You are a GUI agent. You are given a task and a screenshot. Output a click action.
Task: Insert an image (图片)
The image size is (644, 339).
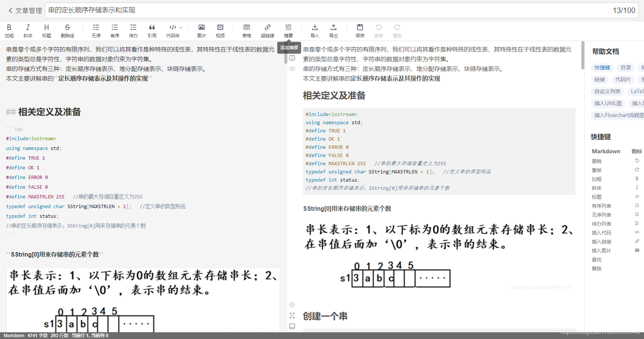(202, 31)
